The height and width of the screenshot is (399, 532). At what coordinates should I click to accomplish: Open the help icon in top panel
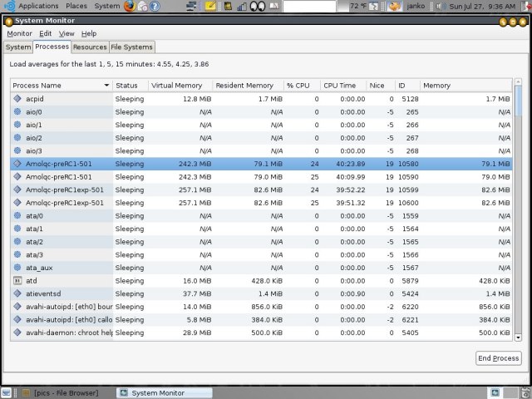pyautogui.click(x=155, y=6)
